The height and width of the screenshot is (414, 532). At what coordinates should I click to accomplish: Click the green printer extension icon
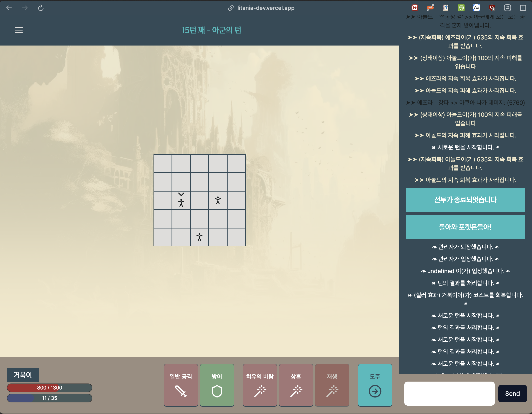461,8
